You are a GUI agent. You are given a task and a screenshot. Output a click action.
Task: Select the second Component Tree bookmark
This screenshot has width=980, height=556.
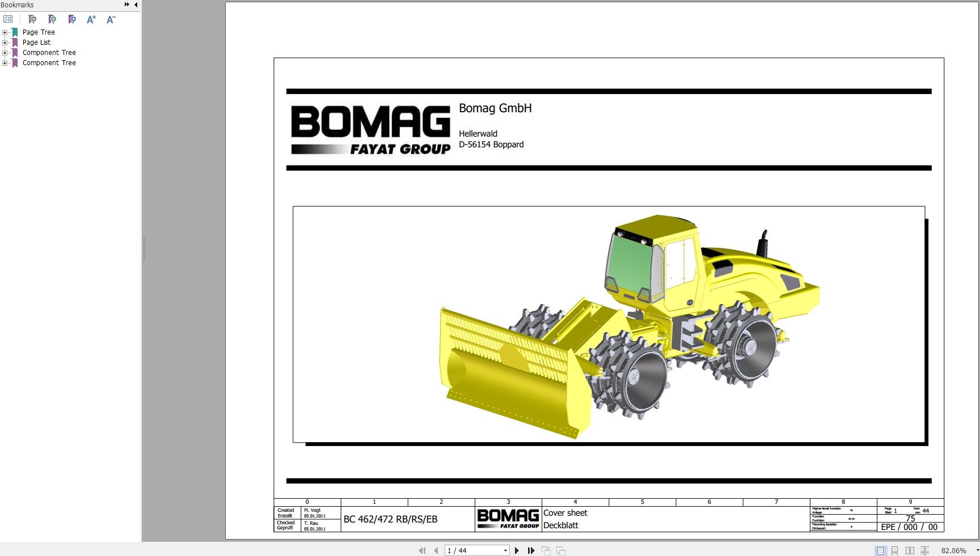[x=49, y=63]
